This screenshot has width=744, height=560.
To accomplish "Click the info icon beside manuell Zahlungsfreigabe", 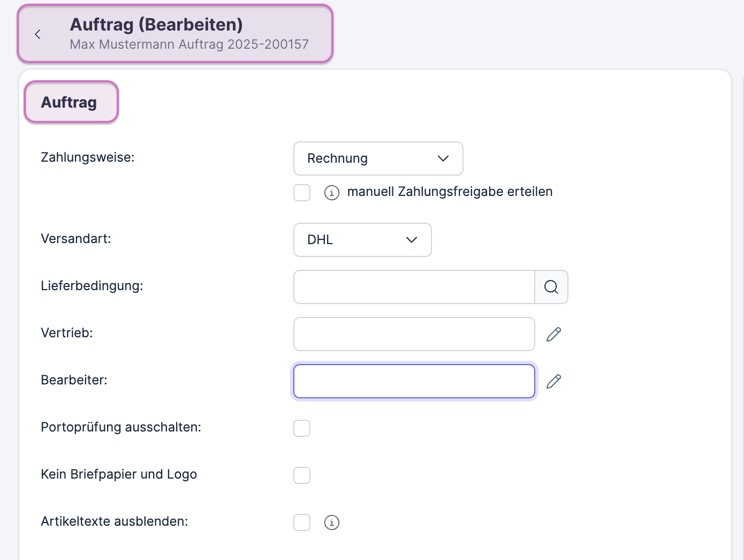I will click(x=331, y=193).
